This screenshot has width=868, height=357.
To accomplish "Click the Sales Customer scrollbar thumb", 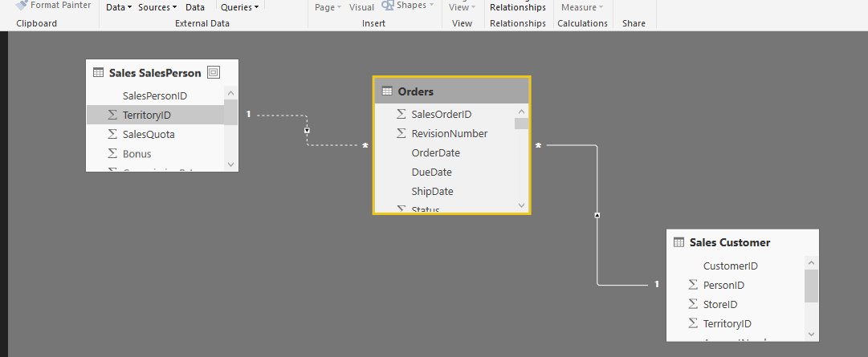I will (811, 286).
